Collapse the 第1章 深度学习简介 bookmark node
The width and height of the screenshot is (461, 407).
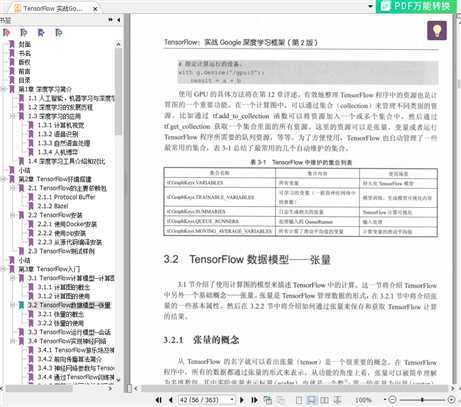[x=4, y=89]
